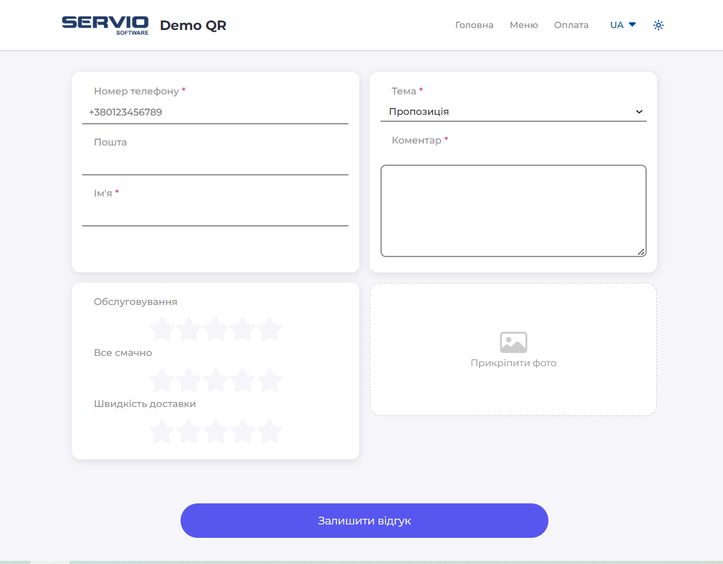Screen dimensions: 723x564
Task: Toggle the light/dark theme sun icon
Action: 658,25
